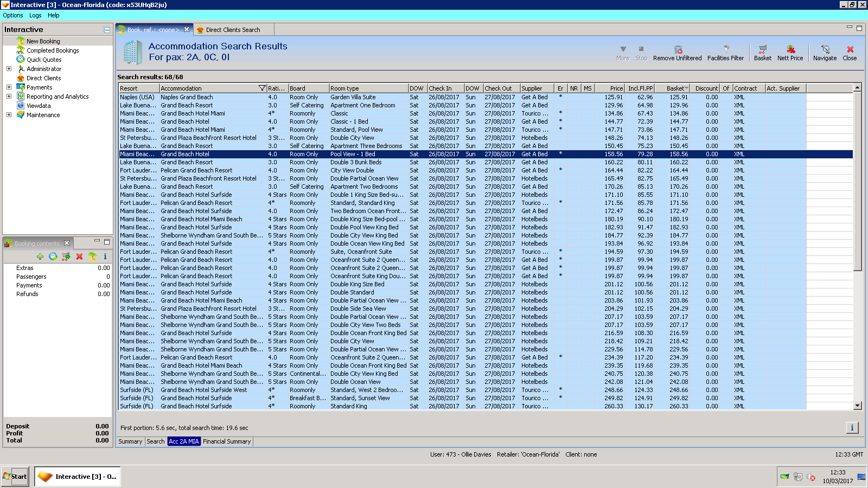Open Viewdata in the sidebar tree

pyautogui.click(x=39, y=106)
